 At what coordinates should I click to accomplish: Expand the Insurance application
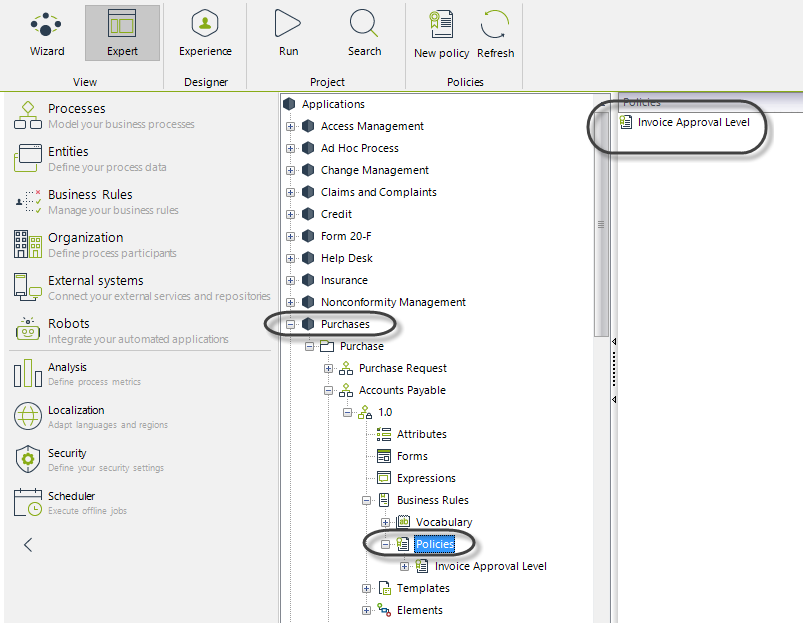click(290, 281)
